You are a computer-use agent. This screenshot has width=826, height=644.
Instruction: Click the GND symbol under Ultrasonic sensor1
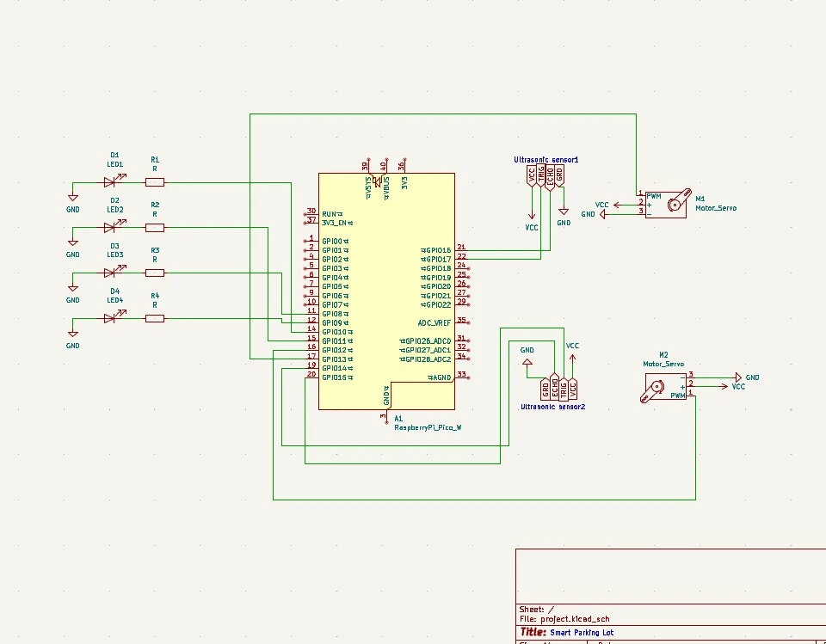coord(564,212)
